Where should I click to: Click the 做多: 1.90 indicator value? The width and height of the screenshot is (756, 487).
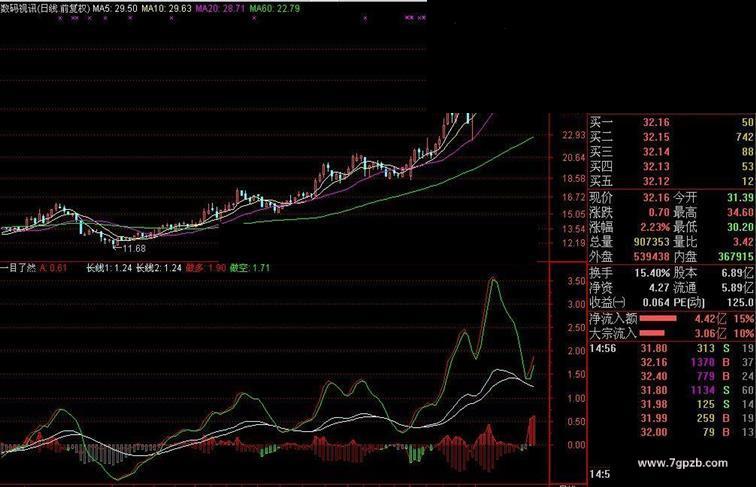coord(205,268)
